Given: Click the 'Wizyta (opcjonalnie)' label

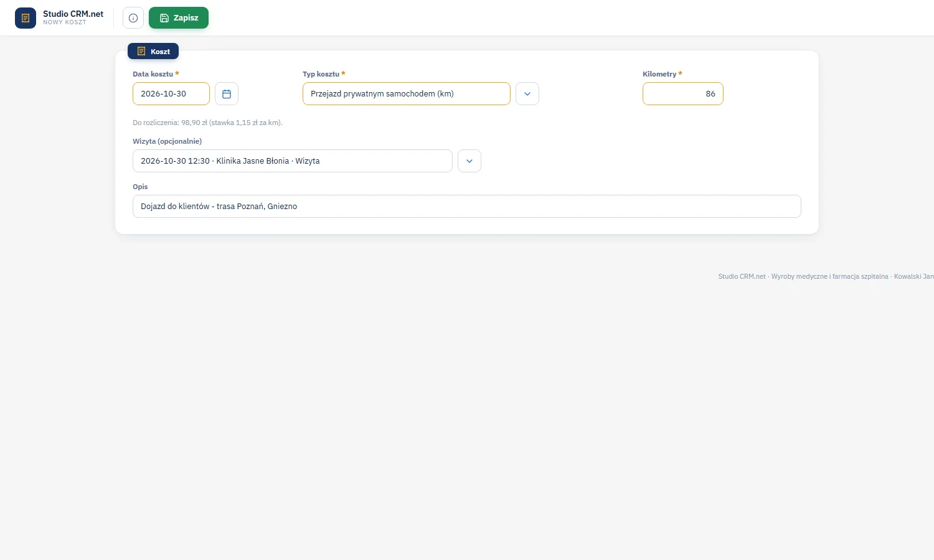Looking at the screenshot, I should 167,141.
